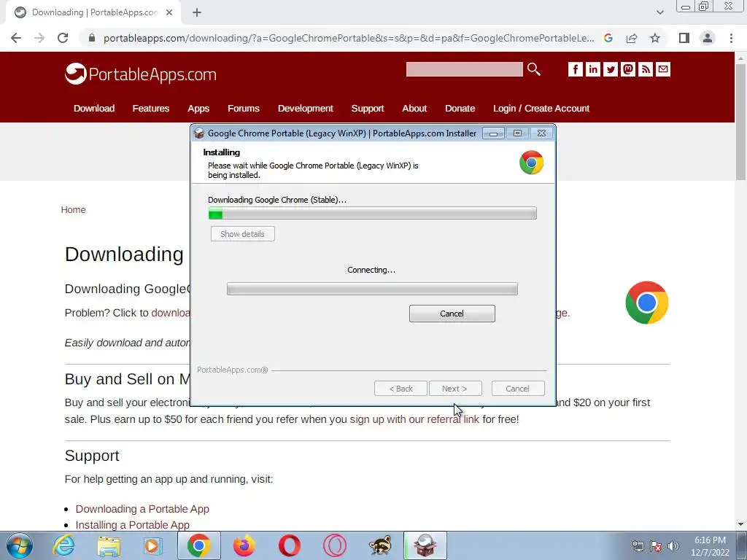Screen dimensions: 747x560
Task: Click the network tray icon
Action: (x=638, y=546)
